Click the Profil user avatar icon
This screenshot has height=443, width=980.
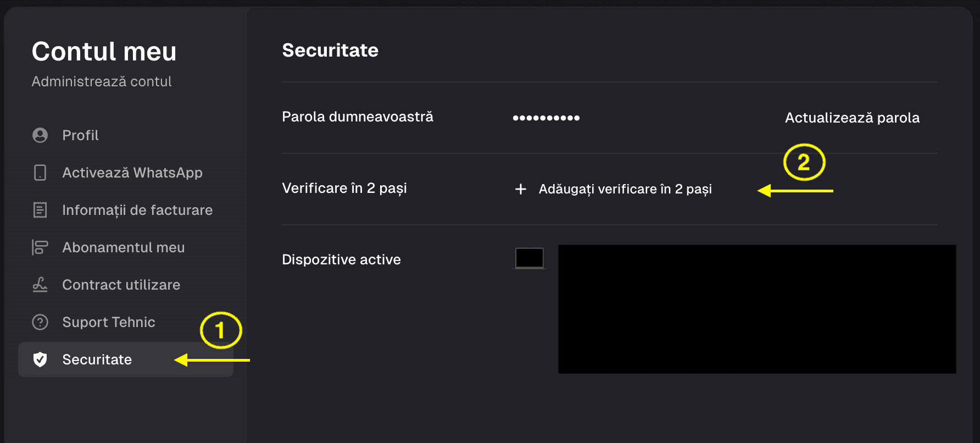click(40, 135)
